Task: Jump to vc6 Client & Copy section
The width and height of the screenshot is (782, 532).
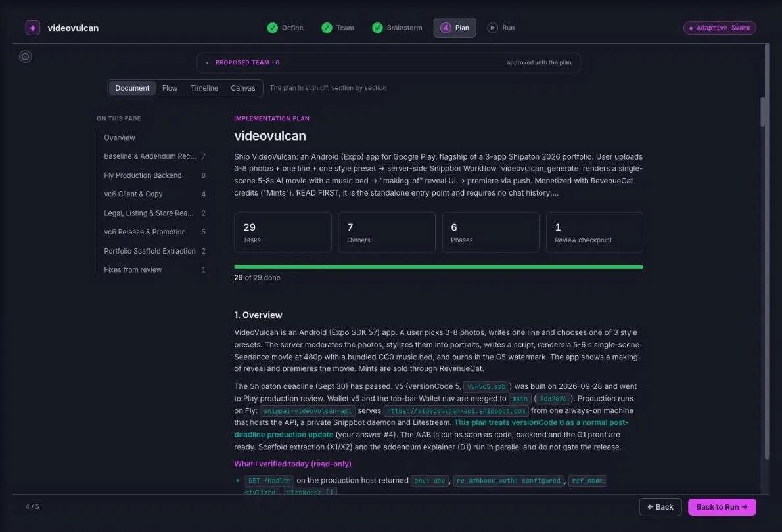Action: click(154, 194)
